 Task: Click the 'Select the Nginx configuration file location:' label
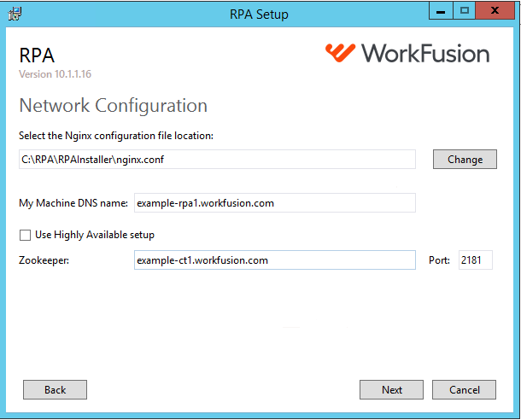tap(116, 136)
